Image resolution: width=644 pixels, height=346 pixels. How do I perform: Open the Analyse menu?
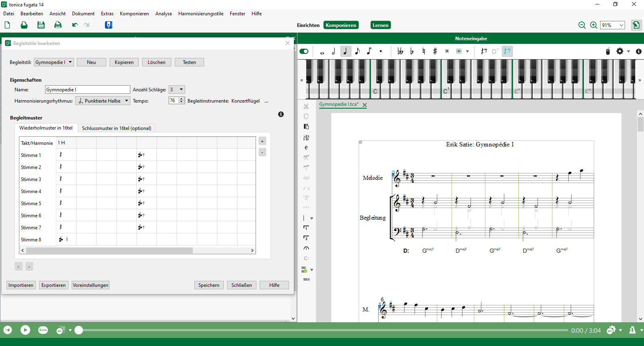pyautogui.click(x=163, y=14)
